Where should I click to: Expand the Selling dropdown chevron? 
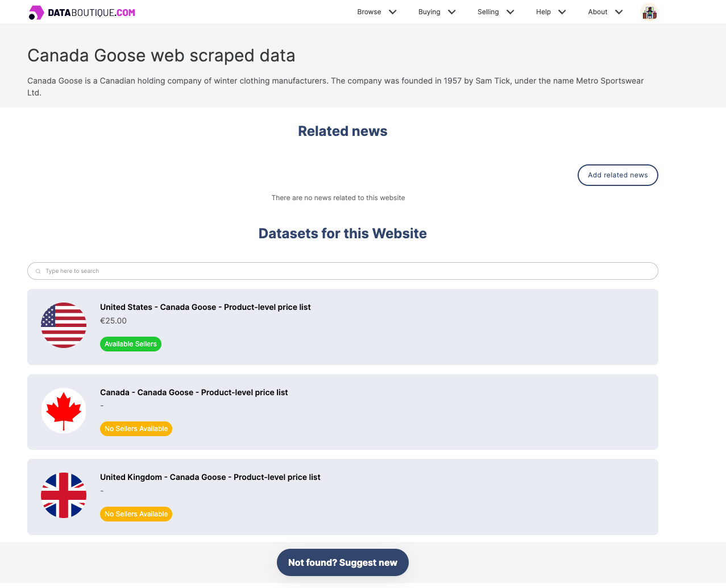click(511, 12)
